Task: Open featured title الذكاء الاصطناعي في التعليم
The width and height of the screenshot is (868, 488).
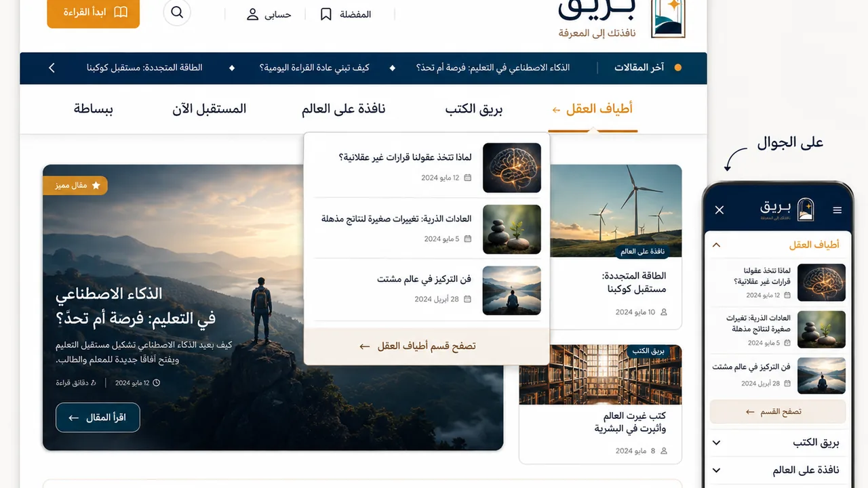Action: click(x=136, y=306)
